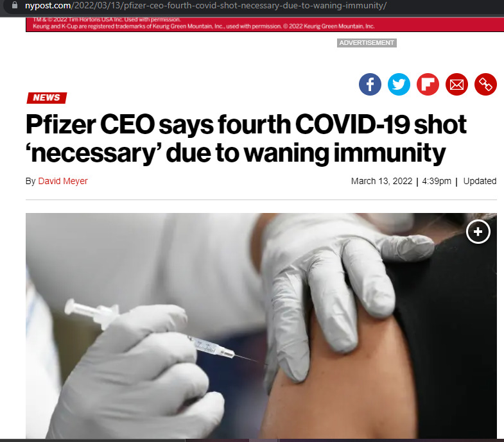This screenshot has width=504, height=442.
Task: Click the 4:39pm publish time
Action: (437, 181)
